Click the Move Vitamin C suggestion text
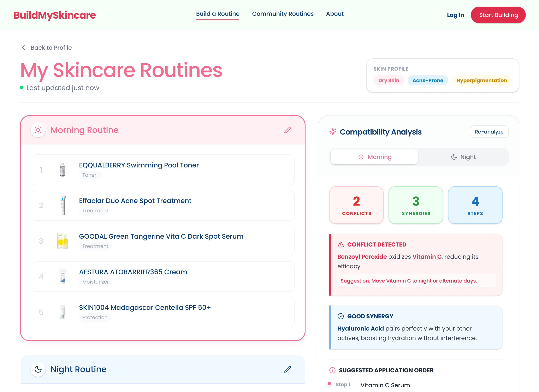Image resolution: width=539 pixels, height=392 pixels. (409, 281)
